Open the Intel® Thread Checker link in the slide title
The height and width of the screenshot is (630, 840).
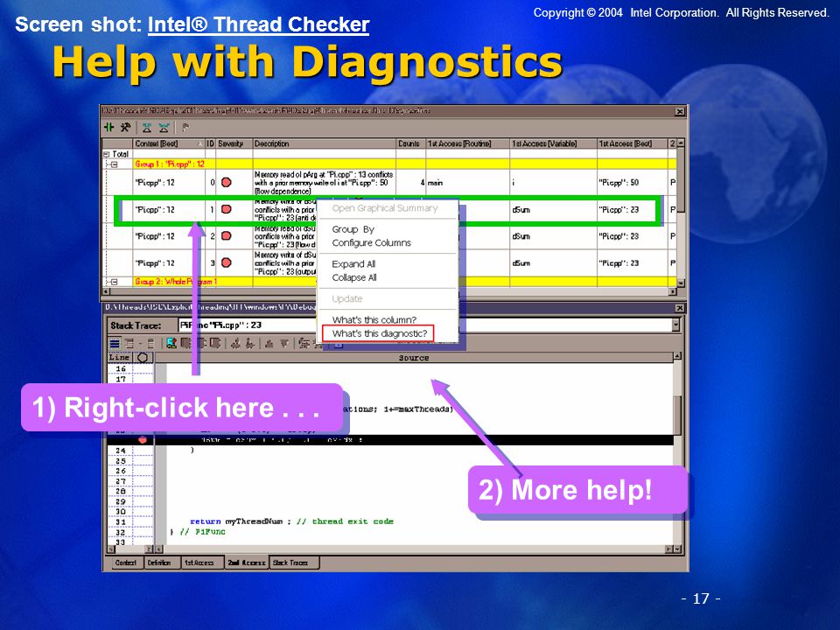click(x=258, y=24)
